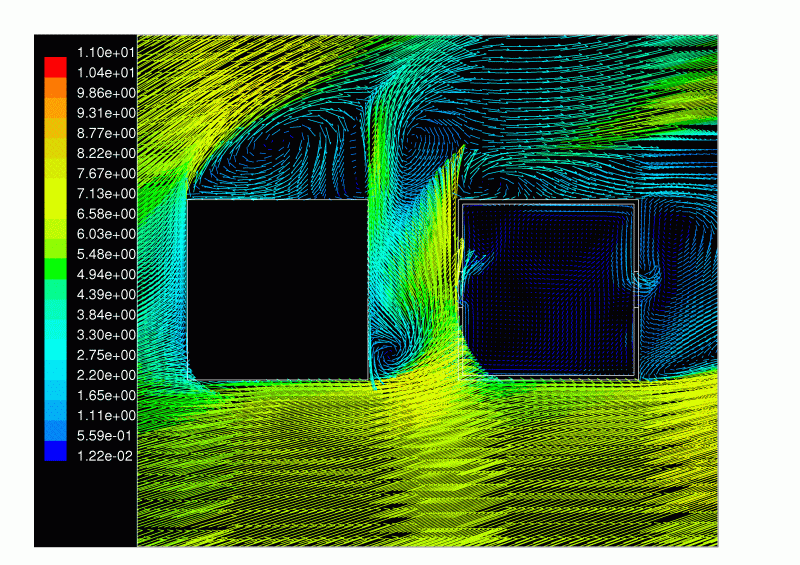Click the 7.13e+00 legend value
This screenshot has width=800, height=565.
point(106,193)
